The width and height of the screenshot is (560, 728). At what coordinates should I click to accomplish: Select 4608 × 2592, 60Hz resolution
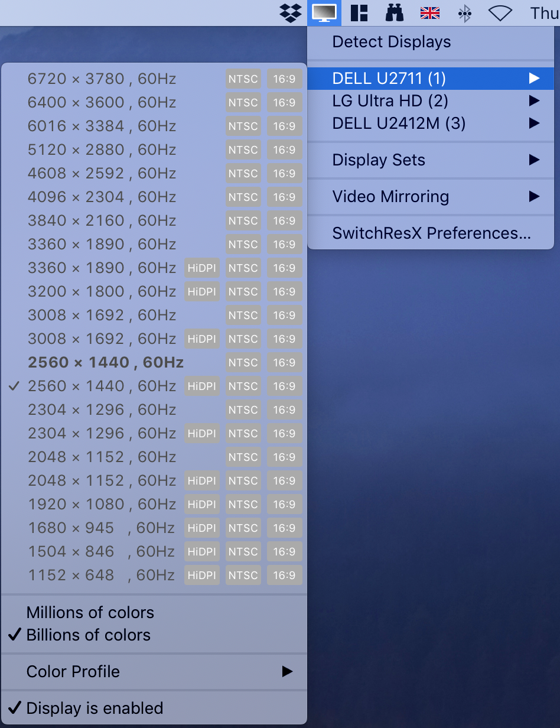coord(154,173)
